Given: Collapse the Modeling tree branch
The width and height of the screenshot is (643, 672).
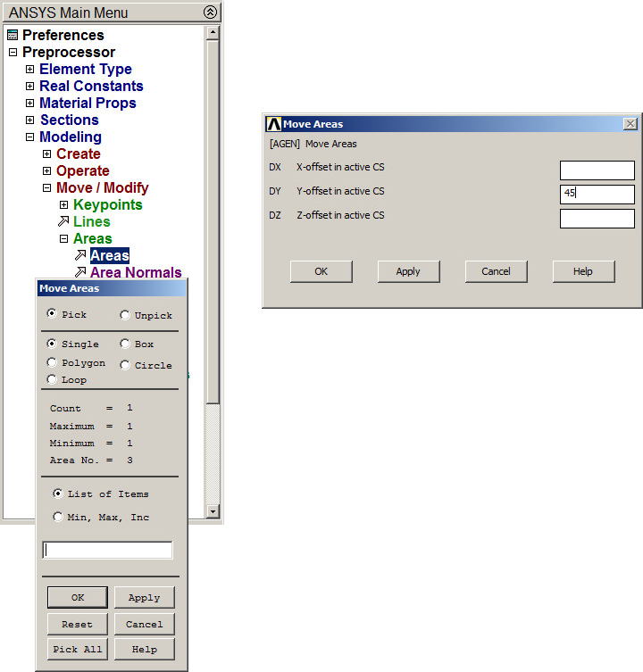Looking at the screenshot, I should pyautogui.click(x=30, y=137).
